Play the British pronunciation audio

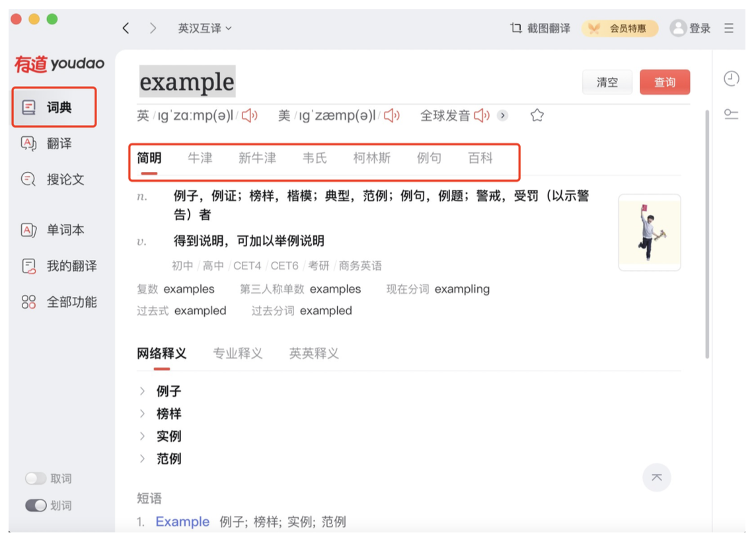tap(249, 115)
